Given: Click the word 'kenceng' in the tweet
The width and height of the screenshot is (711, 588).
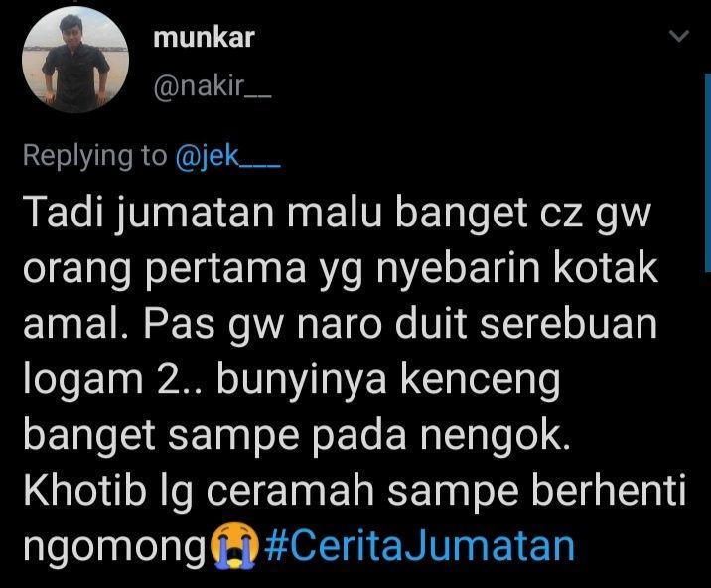Looking at the screenshot, I should [481, 381].
